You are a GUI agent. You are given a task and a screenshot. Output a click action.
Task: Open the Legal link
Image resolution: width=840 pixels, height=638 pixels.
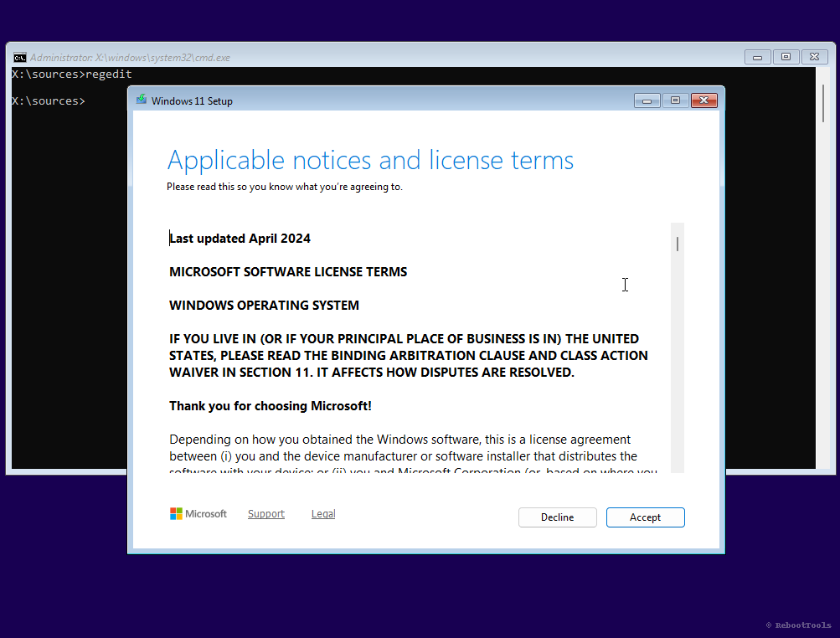[322, 513]
